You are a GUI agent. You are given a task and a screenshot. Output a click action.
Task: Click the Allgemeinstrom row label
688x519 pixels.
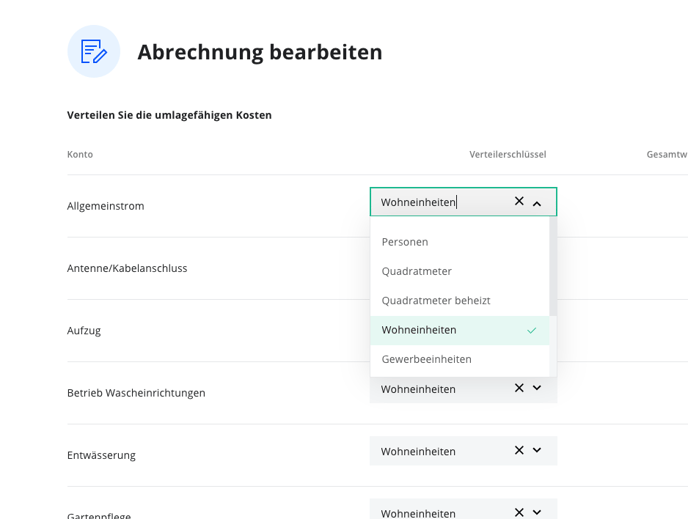pos(105,206)
